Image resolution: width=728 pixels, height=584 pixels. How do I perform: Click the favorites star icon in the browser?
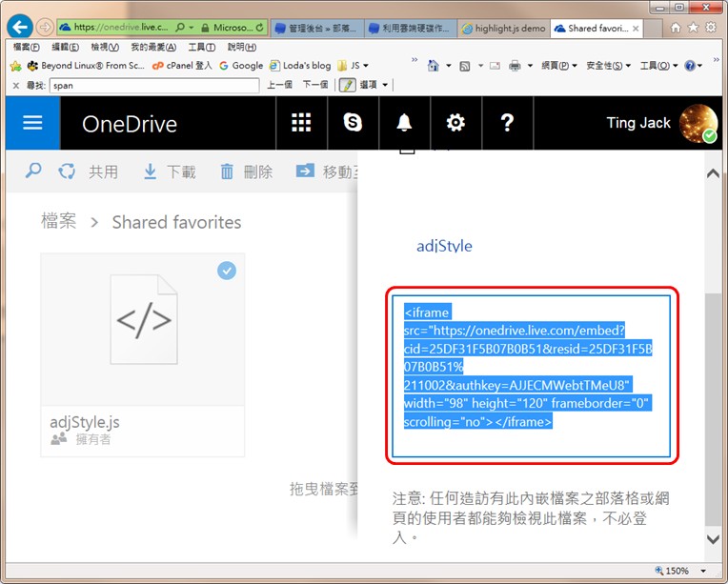point(693,28)
